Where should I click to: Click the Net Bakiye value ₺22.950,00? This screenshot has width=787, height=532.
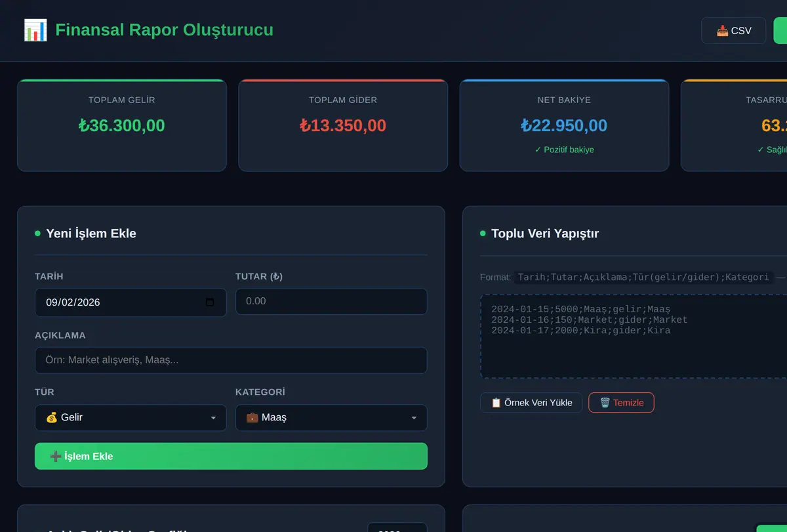pyautogui.click(x=564, y=125)
